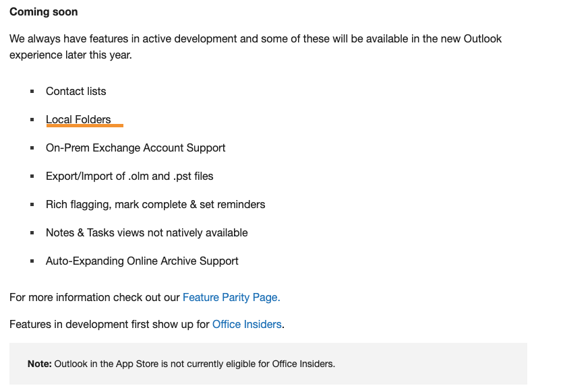Click the 'For more information check out' text
The image size is (561, 392).
point(94,297)
